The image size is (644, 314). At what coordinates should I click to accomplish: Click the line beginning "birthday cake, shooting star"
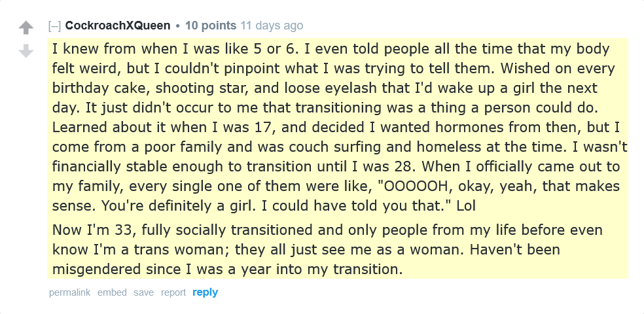click(x=315, y=88)
